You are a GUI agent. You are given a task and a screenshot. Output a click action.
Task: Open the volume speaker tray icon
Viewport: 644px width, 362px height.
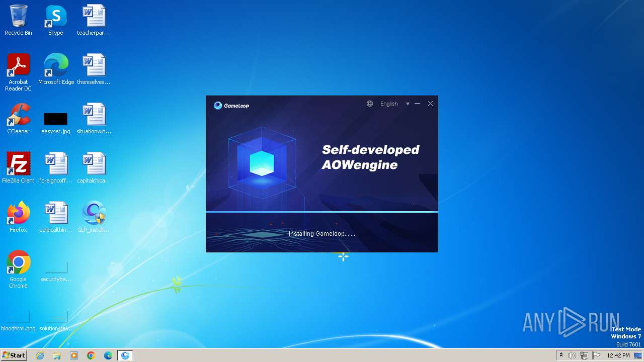coord(572,355)
